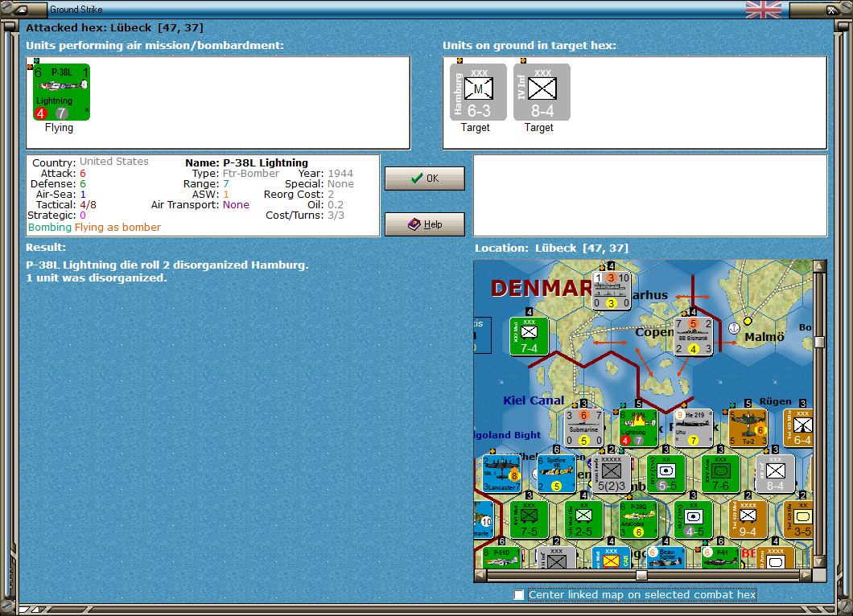Click the 'Flying as bomber' status text
The width and height of the screenshot is (853, 616).
(117, 228)
